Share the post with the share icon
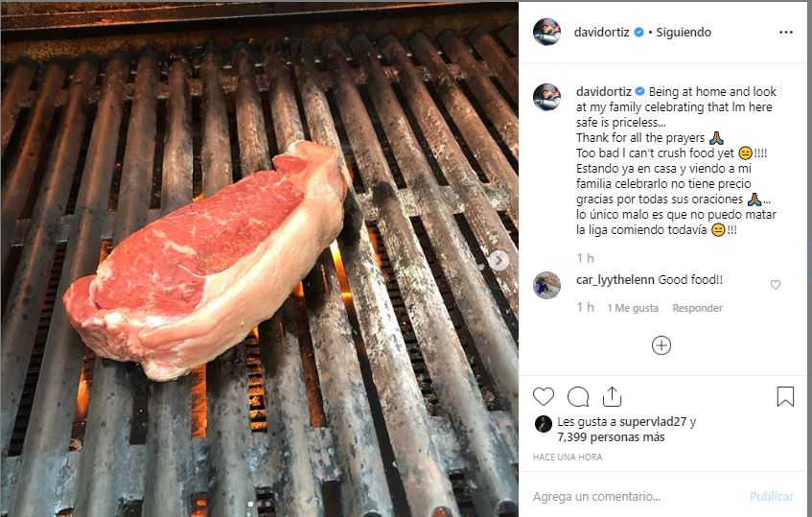812x517 pixels. (x=612, y=396)
